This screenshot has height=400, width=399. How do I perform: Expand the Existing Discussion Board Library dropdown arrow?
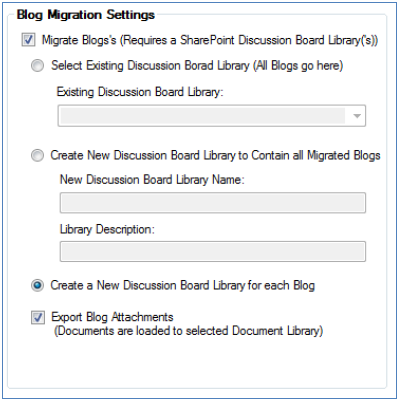click(x=357, y=116)
